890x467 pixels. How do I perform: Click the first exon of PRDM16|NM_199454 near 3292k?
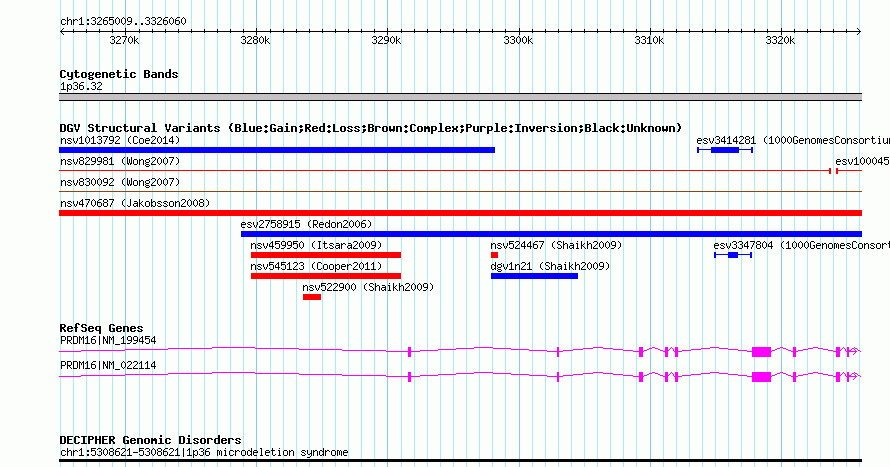point(409,352)
